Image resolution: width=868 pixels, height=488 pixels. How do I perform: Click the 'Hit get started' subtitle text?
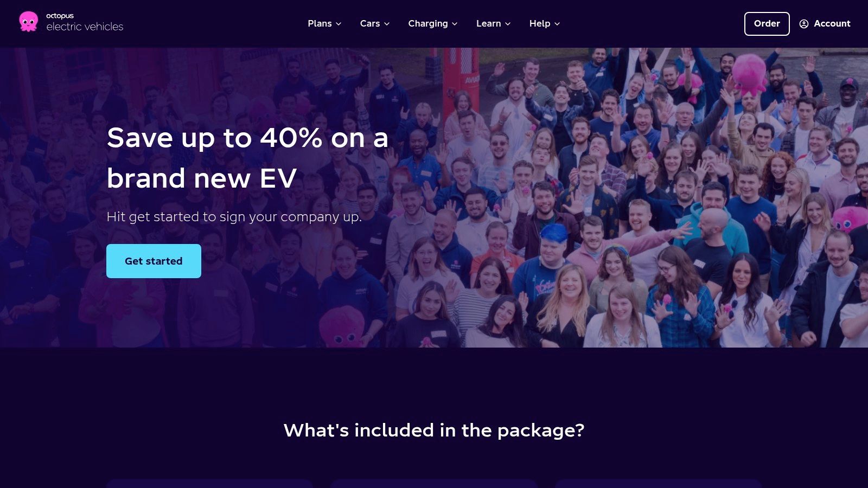(x=234, y=217)
